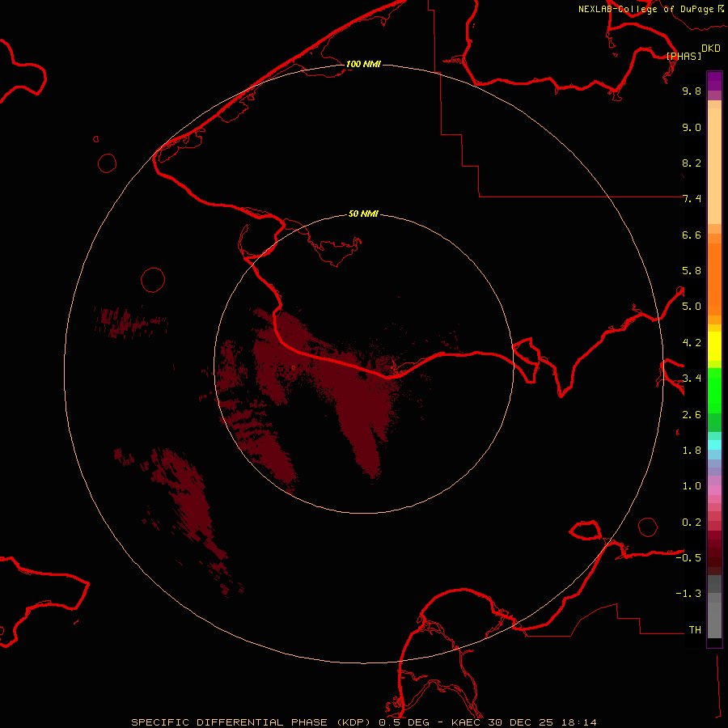This screenshot has height=728, width=728.
Task: Click the 5.0 value on the color scale
Action: coord(692,307)
